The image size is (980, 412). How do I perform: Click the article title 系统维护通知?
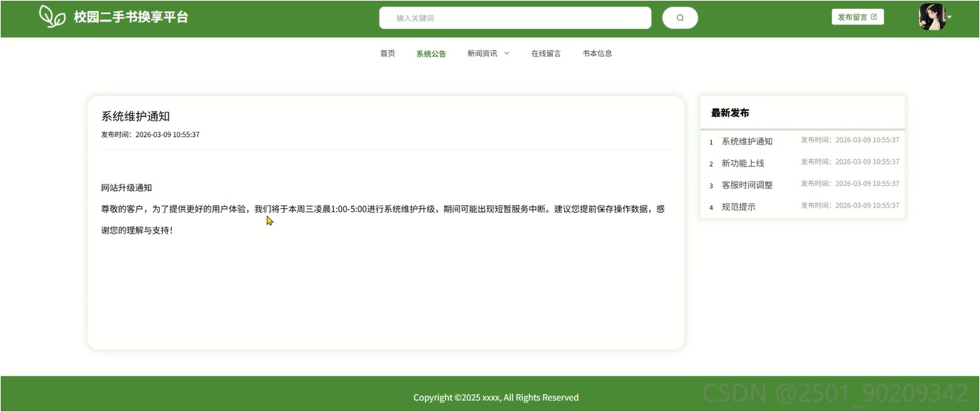[135, 116]
